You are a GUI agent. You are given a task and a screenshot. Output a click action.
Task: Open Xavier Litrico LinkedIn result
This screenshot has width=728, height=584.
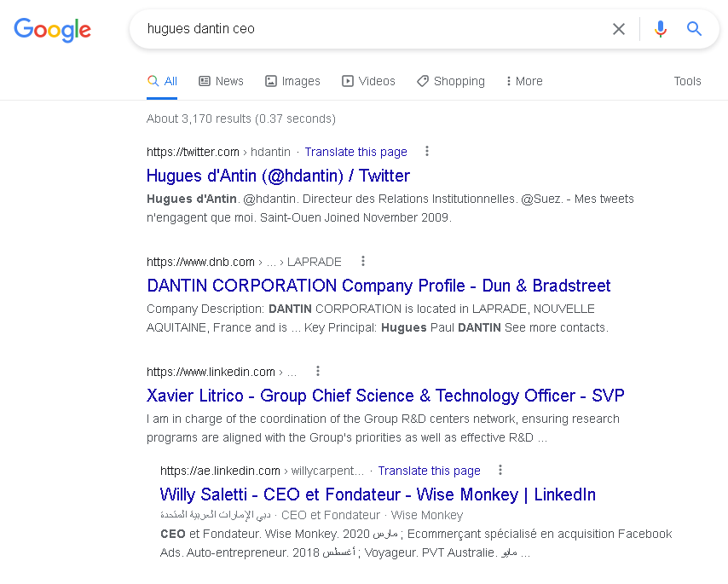pos(385,396)
